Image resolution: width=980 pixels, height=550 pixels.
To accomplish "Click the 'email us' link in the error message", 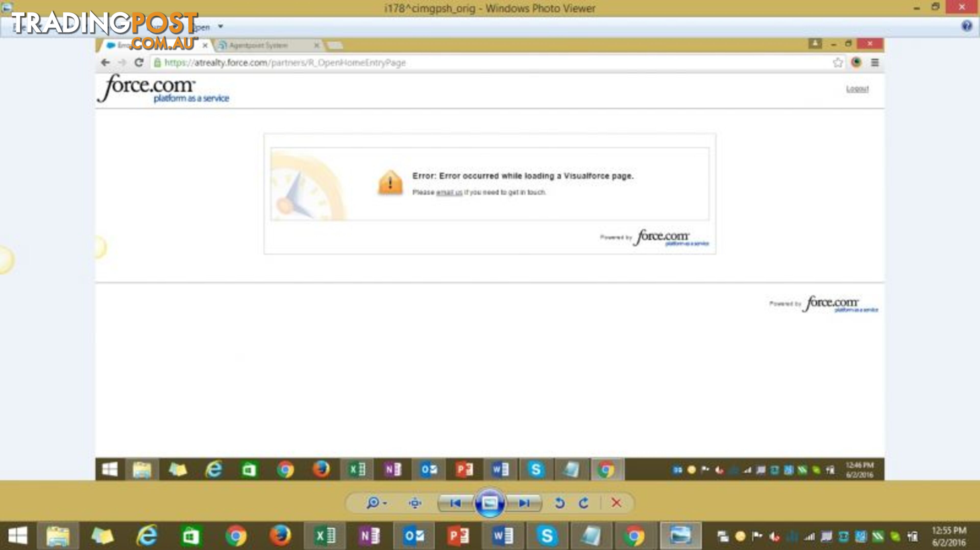I will (449, 192).
